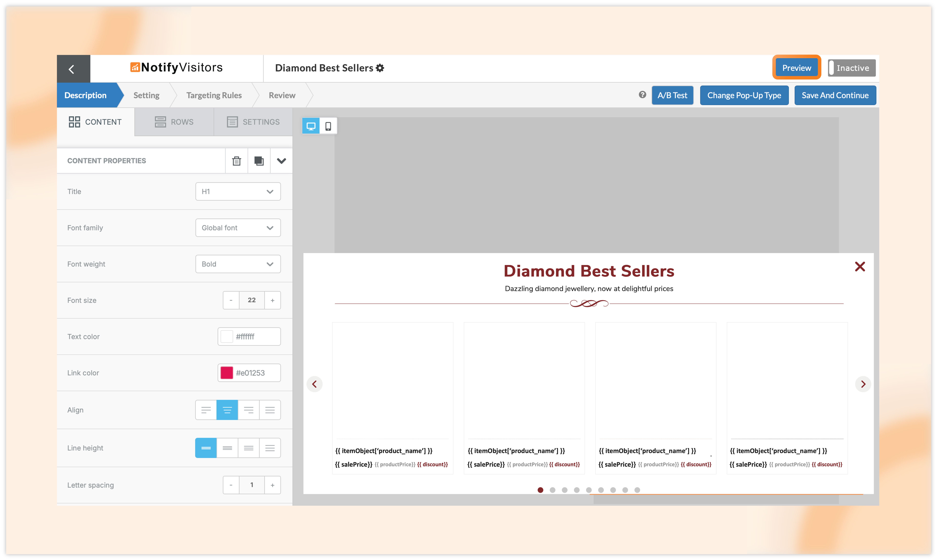Select the widest line height option
The image size is (937, 560).
point(270,448)
